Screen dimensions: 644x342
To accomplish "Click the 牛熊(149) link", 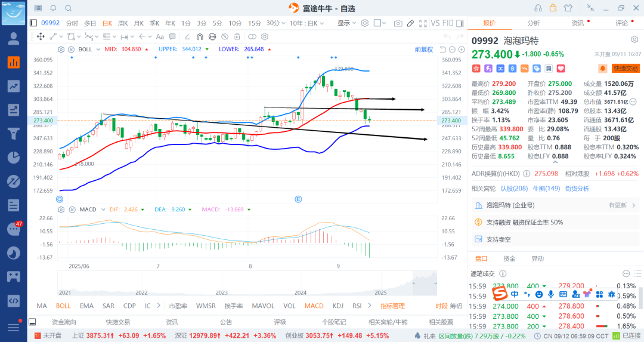I will pos(546,188).
